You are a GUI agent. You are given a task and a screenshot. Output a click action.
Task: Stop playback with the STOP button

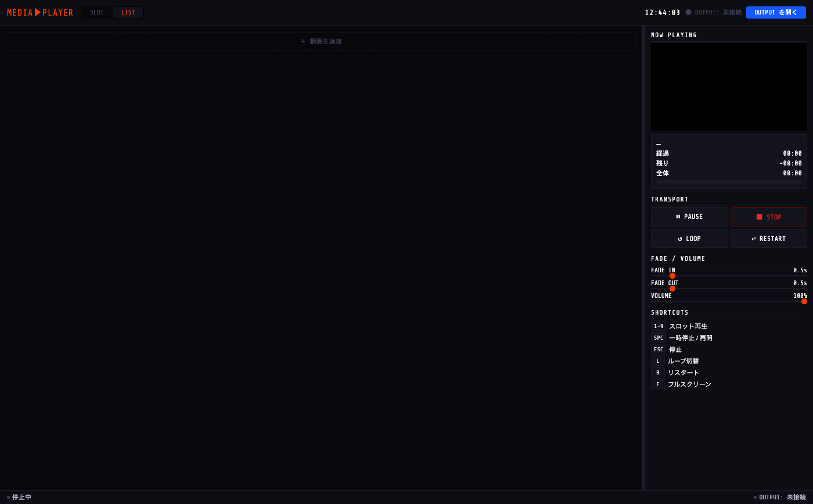769,217
